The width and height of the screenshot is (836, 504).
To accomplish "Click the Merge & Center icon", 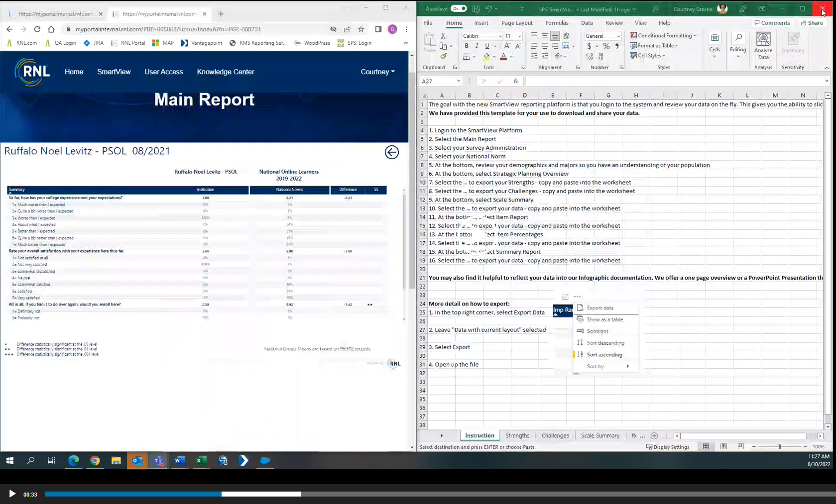I will tap(566, 46).
